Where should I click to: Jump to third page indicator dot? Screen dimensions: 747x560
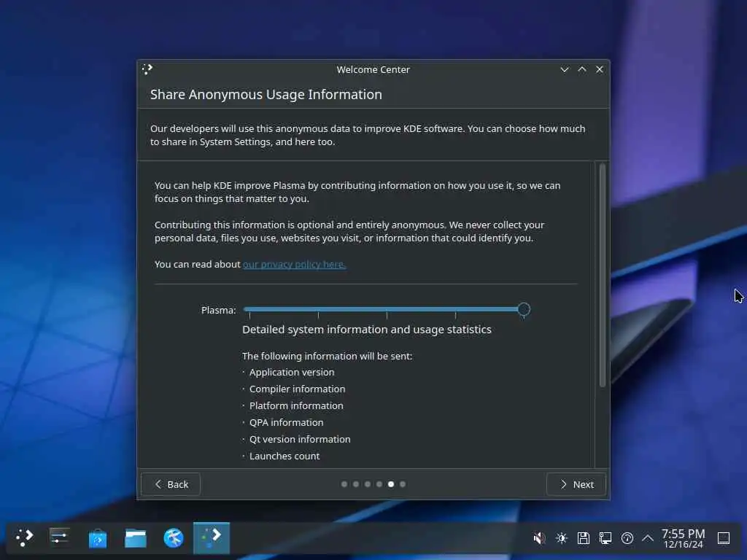coord(368,484)
